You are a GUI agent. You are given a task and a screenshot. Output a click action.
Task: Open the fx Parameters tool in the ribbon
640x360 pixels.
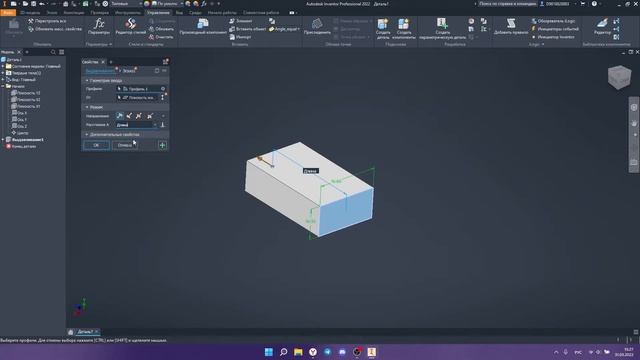coord(99,27)
